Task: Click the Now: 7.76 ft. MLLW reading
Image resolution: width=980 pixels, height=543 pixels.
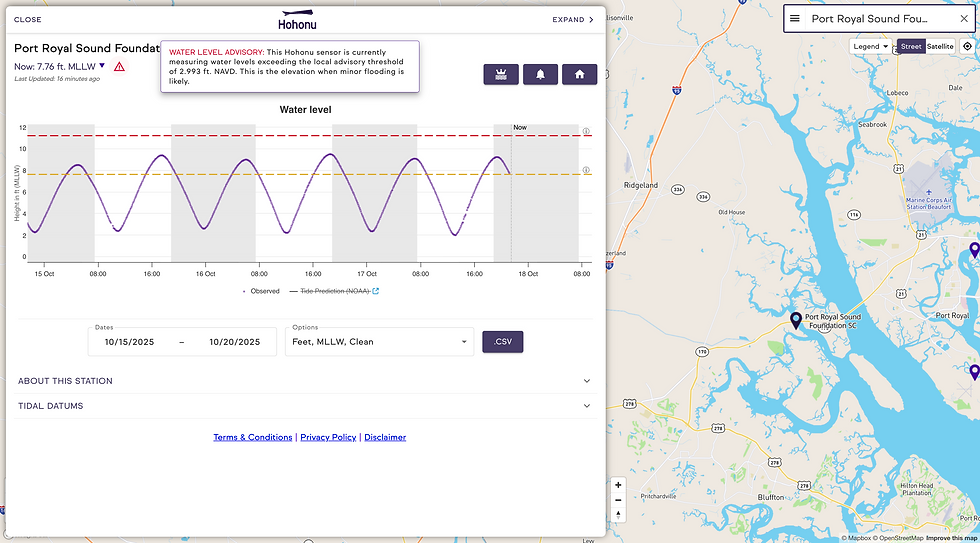Action: (55, 66)
